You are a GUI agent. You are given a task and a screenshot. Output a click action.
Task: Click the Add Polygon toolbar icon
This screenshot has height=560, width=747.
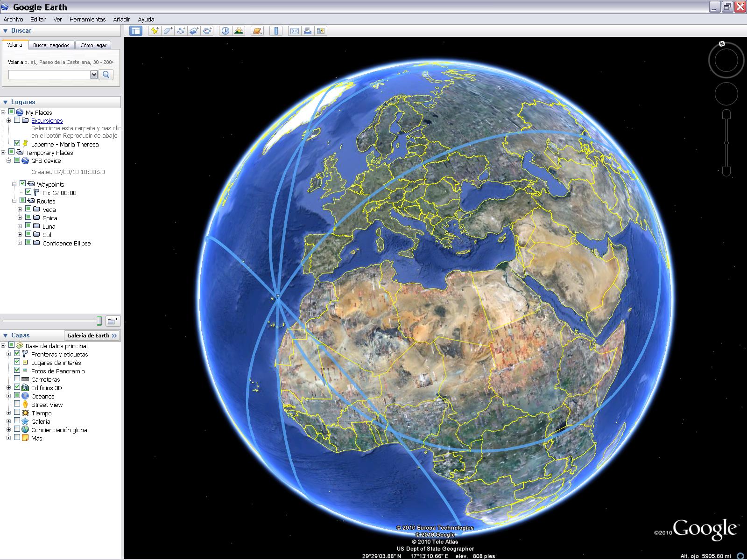[168, 31]
